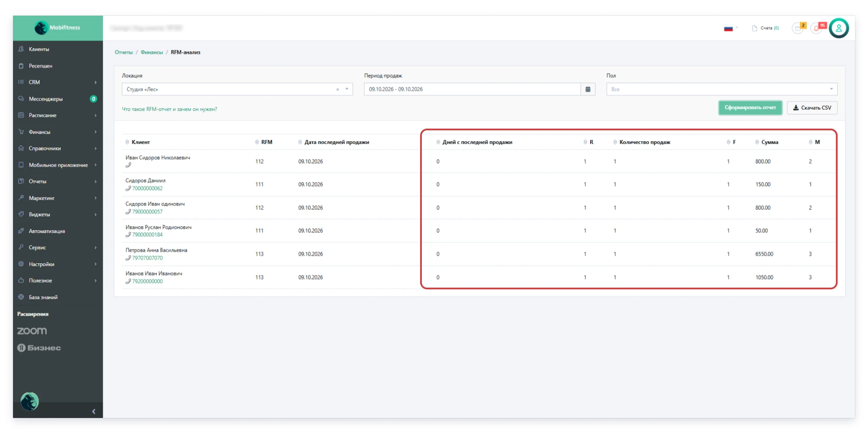Expand the Финансы sidebar submenu

pyautogui.click(x=58, y=132)
